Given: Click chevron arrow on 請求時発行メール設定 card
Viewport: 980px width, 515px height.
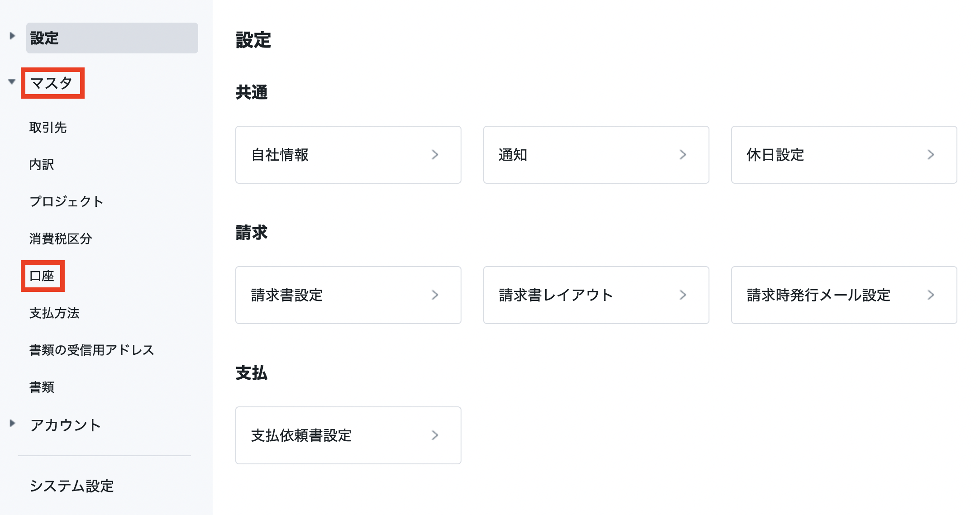Looking at the screenshot, I should click(x=931, y=295).
